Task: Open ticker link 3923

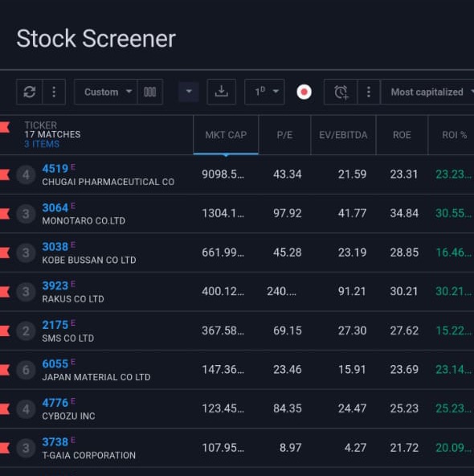Action: [55, 286]
